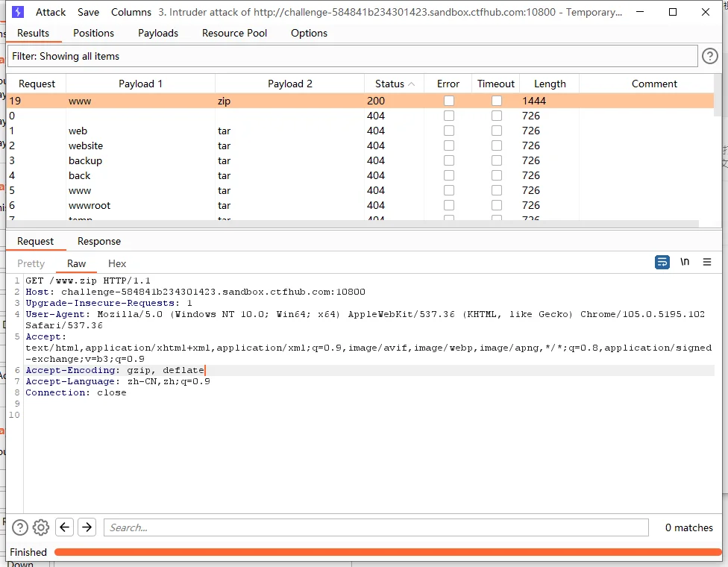The height and width of the screenshot is (567, 728).
Task: Toggle word wrap icon in message editor
Action: point(662,263)
